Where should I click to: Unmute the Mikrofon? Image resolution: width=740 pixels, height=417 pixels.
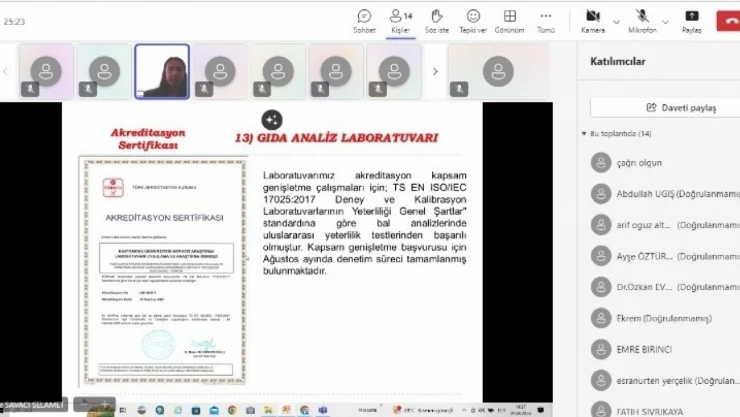642,22
